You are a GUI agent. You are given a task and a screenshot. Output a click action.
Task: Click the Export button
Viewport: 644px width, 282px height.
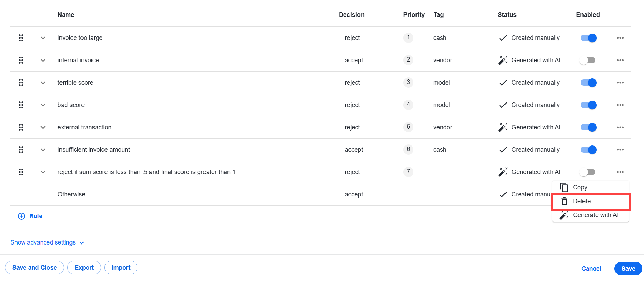click(84, 268)
